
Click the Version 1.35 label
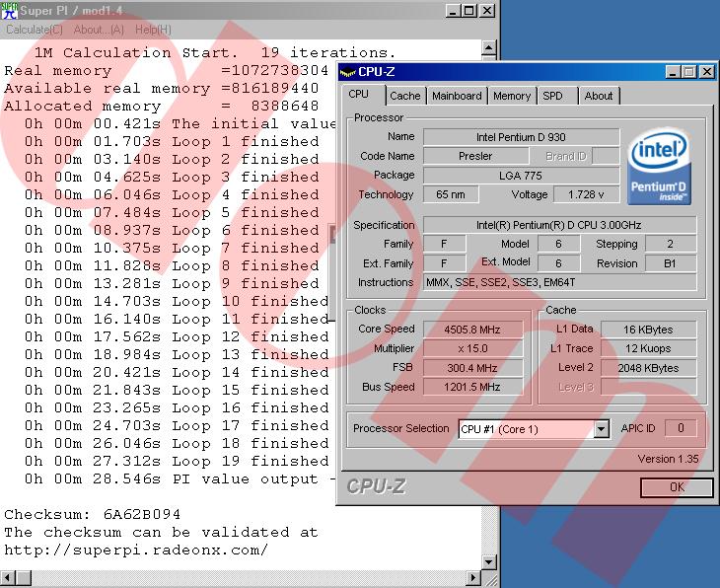point(668,459)
